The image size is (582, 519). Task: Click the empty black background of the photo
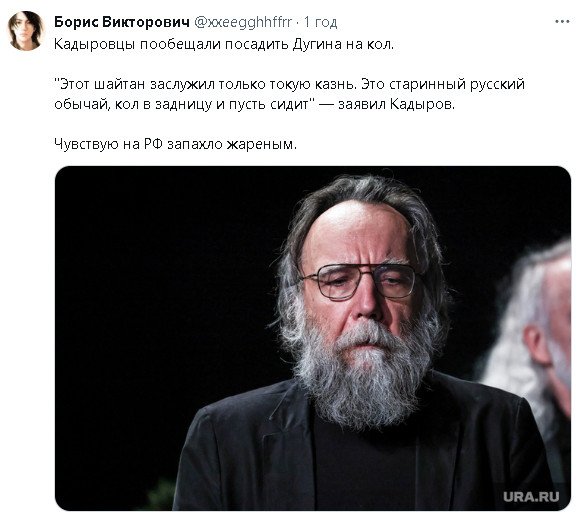(160, 278)
